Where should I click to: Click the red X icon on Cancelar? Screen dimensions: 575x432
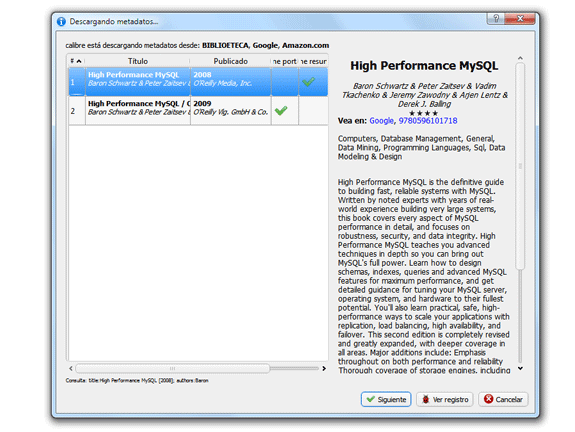click(x=488, y=399)
